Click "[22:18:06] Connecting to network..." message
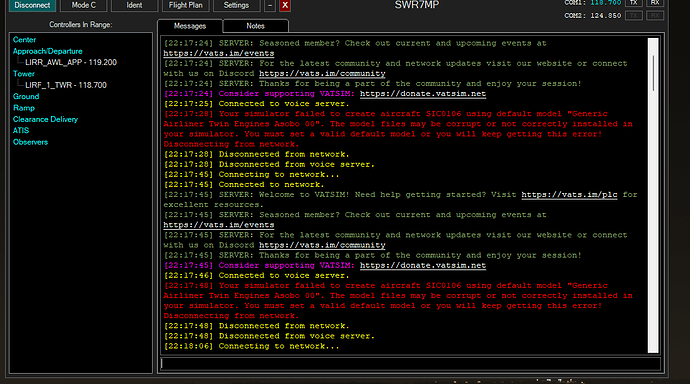This screenshot has width=690, height=384. 251,346
